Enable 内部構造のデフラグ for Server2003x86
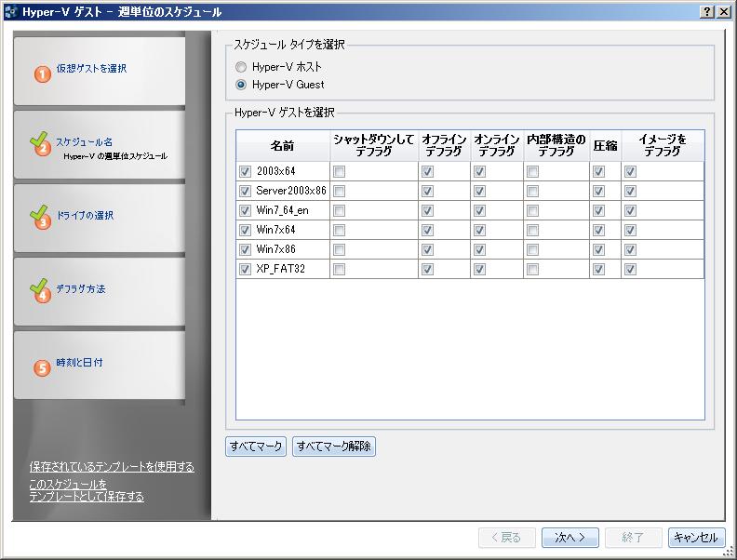 point(532,192)
